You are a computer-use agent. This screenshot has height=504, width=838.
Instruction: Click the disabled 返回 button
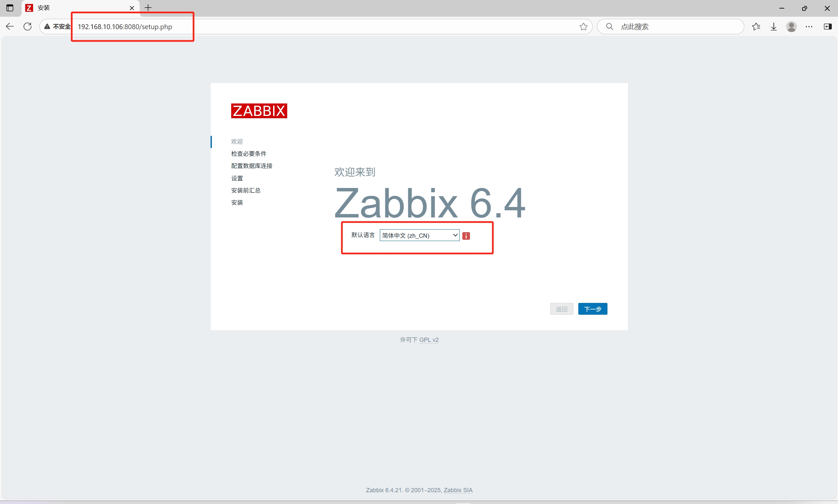pos(561,309)
